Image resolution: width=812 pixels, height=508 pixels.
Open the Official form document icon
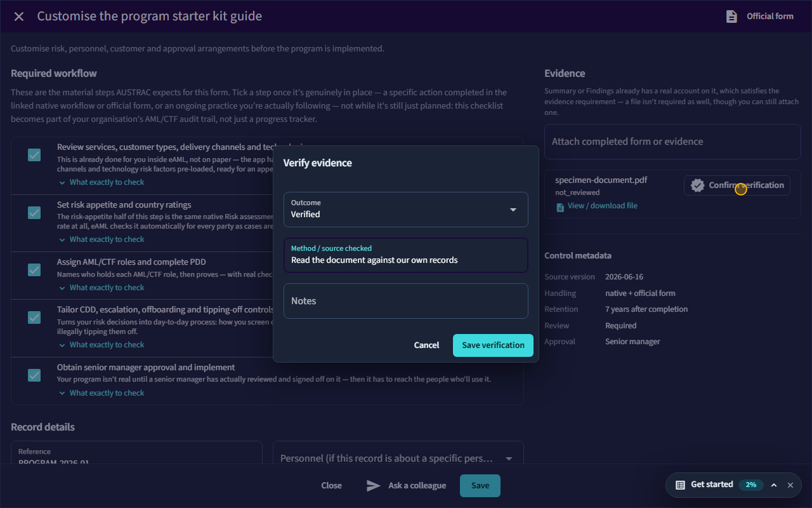click(731, 17)
